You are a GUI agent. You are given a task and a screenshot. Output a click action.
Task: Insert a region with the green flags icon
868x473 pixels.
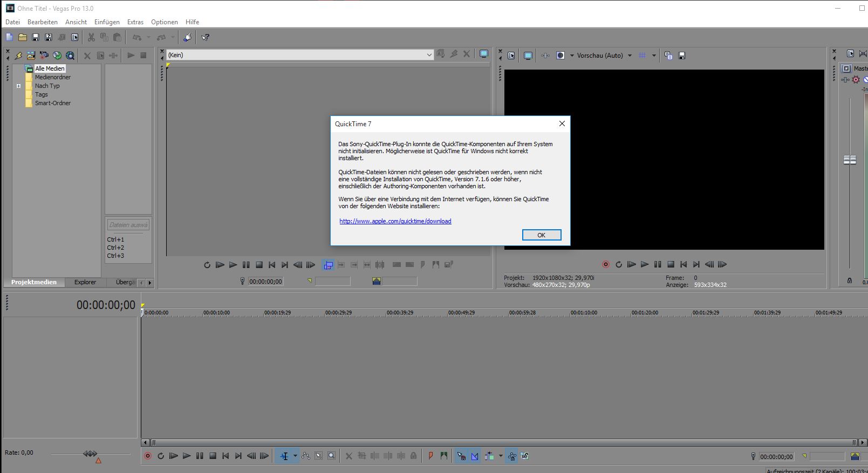(443, 456)
